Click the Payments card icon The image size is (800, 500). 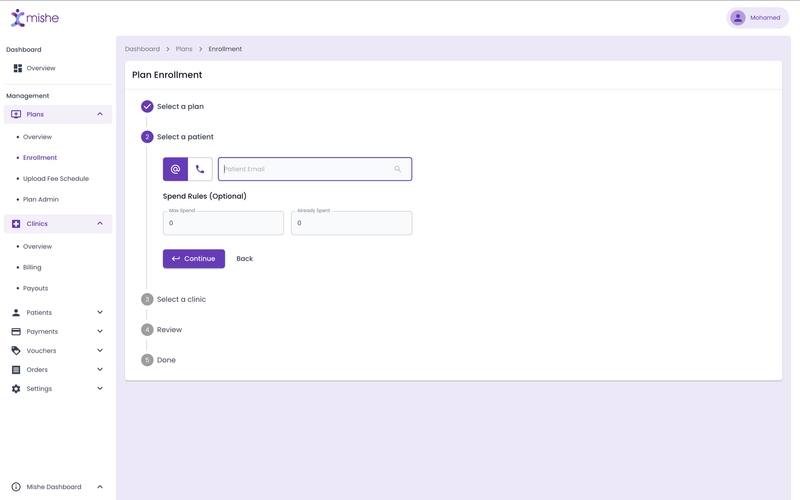pyautogui.click(x=16, y=332)
